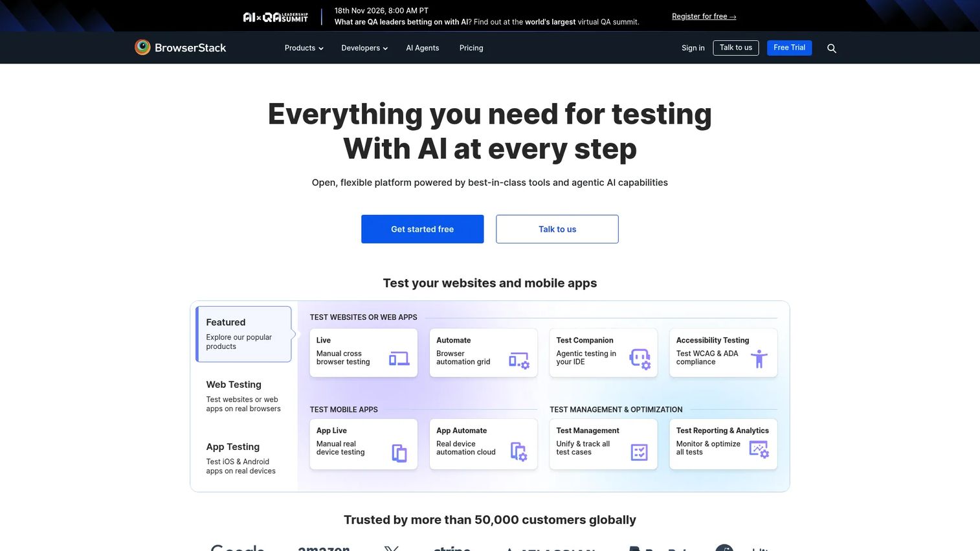Click the BrowserStack logo icon
Screen dimensions: 980x551
[142, 47]
